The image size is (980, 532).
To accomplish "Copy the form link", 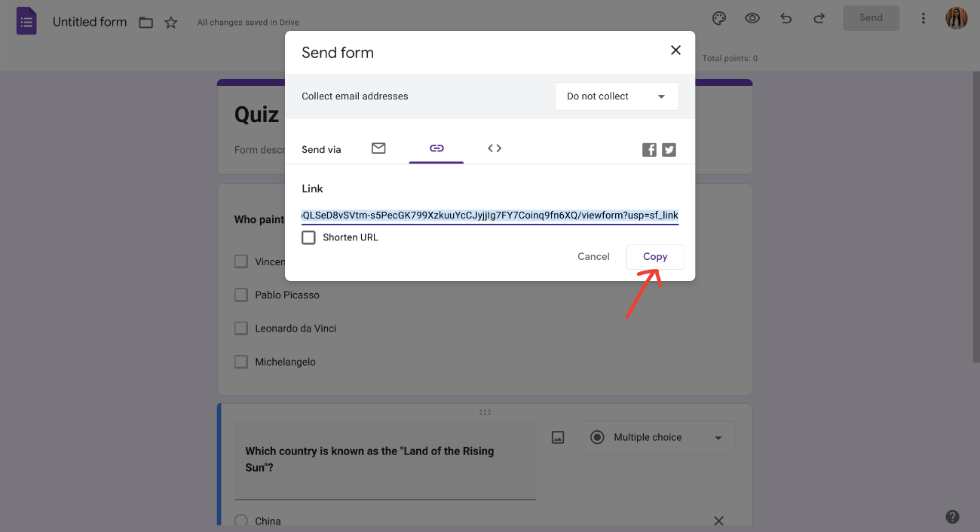I will point(655,256).
